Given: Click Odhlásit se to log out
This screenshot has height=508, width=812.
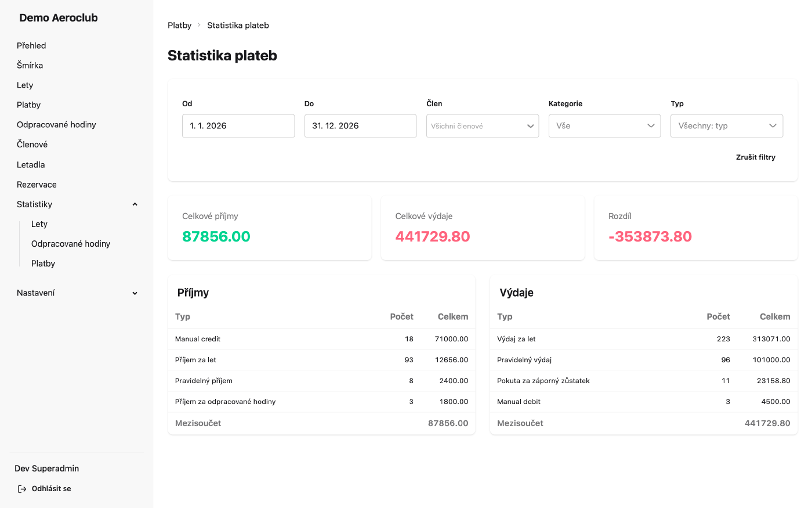Looking at the screenshot, I should pos(51,489).
